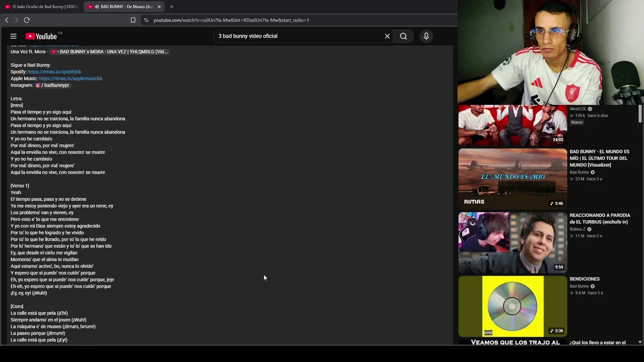Reload the current YouTube page
Viewport: 644px width, 362px height.
27,20
